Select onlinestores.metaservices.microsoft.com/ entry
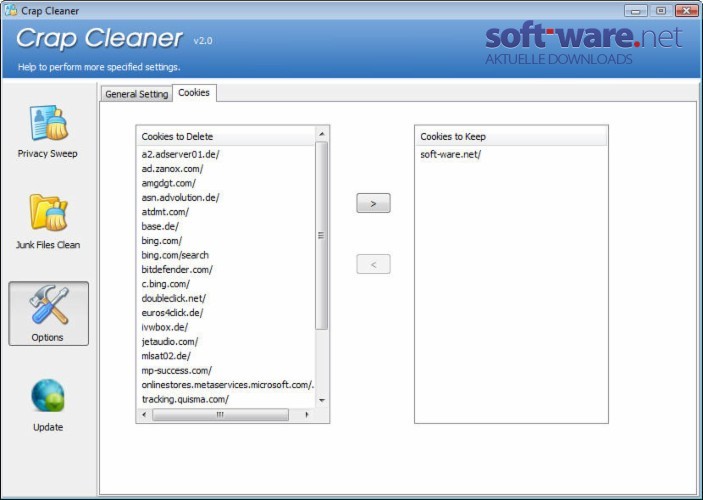Screen dimensions: 703x500 coord(227,385)
